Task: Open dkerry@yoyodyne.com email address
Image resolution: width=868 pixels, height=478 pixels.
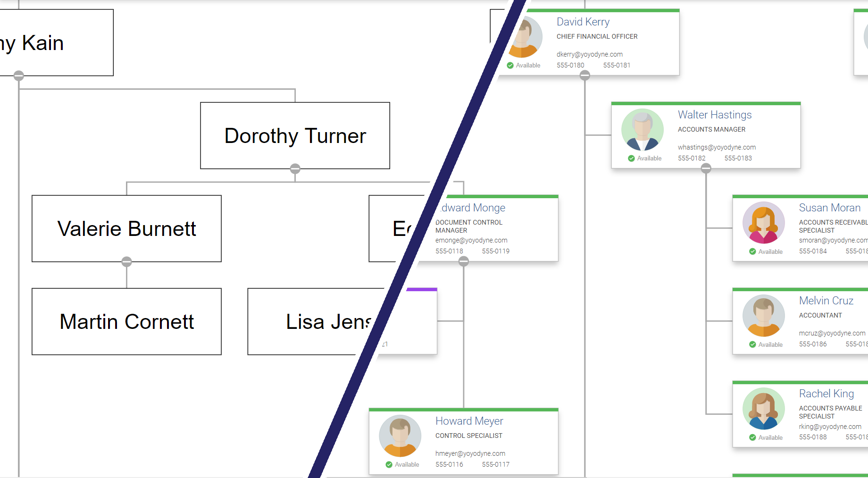Action: point(589,54)
